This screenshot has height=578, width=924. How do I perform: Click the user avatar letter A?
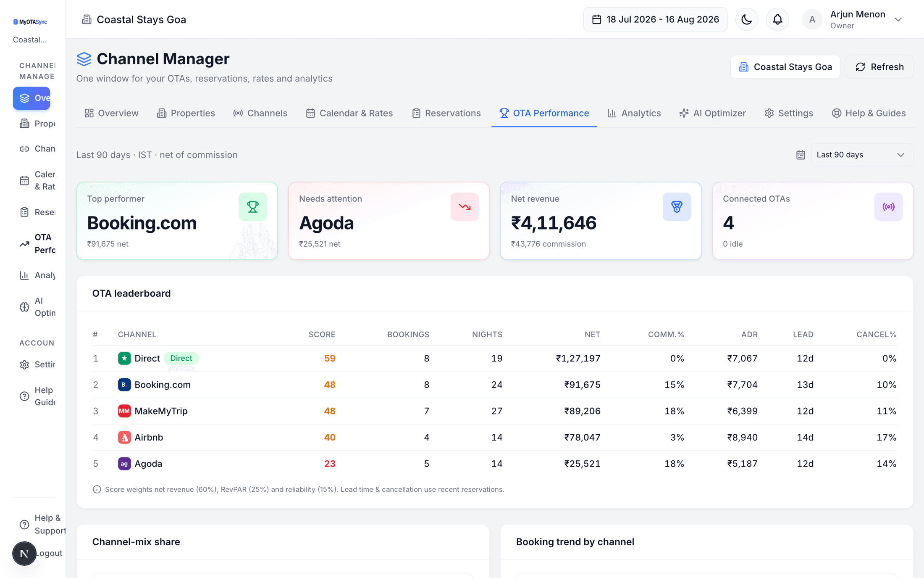click(x=812, y=19)
